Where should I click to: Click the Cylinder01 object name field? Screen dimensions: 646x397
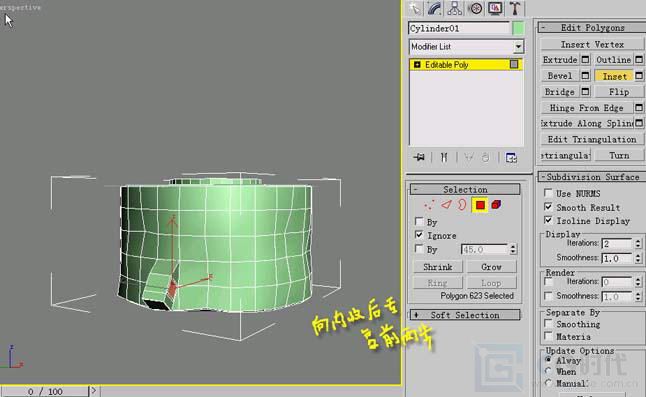459,28
